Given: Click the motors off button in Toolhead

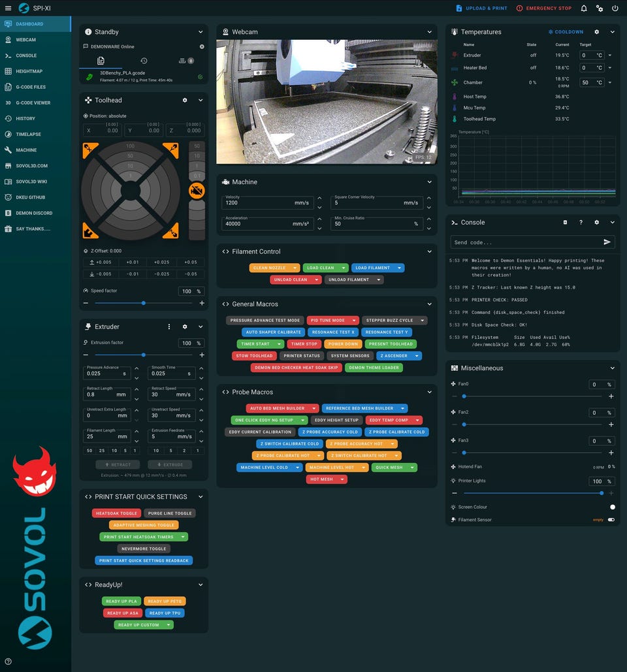Looking at the screenshot, I should click(x=197, y=191).
